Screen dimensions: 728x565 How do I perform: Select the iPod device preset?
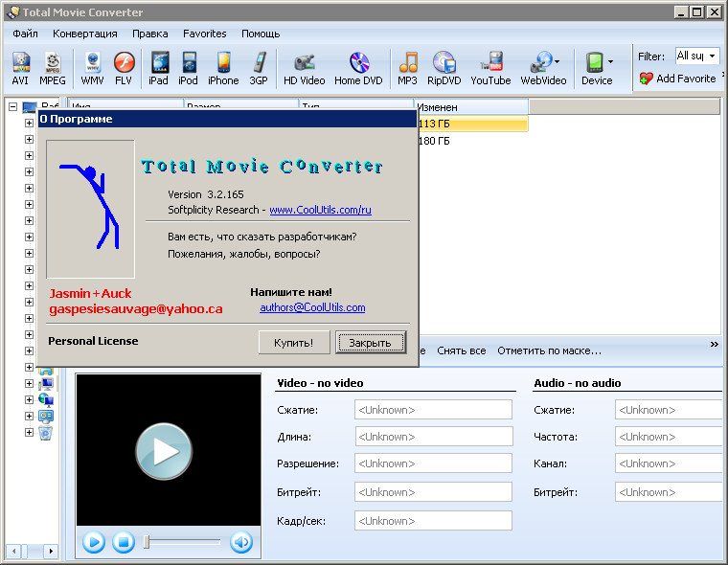pos(188,68)
